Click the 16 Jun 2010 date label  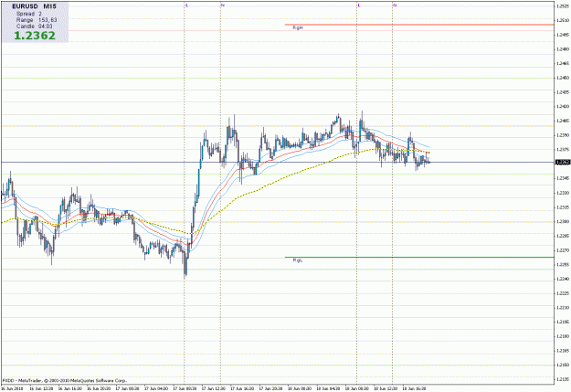tap(12, 388)
